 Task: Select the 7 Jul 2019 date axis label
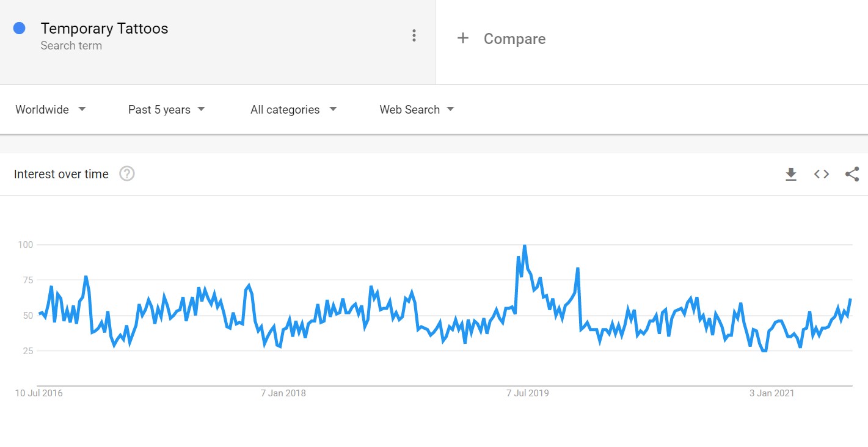pos(528,393)
